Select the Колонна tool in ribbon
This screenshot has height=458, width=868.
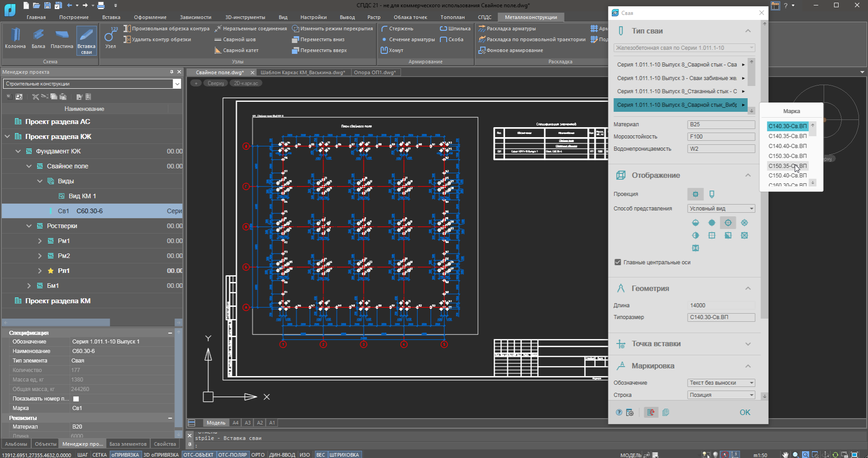[15, 38]
